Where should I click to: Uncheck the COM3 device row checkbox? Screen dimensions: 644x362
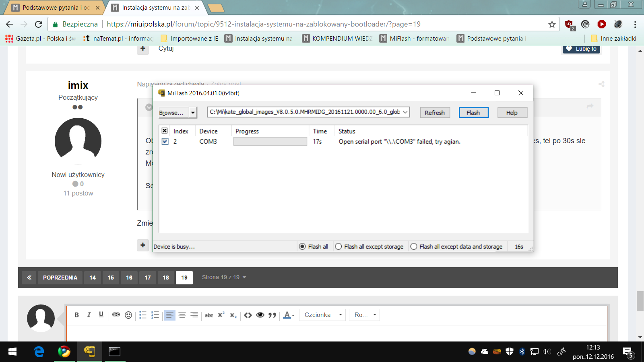click(x=165, y=142)
